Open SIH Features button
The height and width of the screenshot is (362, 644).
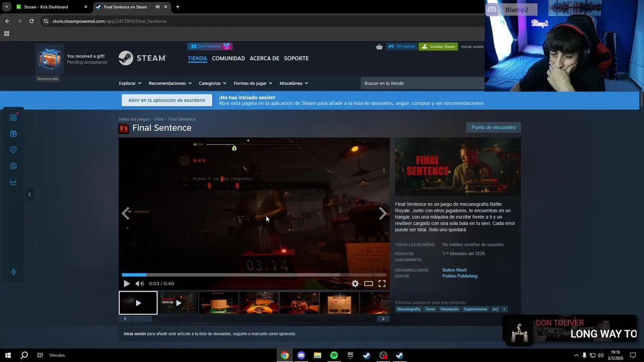[x=210, y=46]
